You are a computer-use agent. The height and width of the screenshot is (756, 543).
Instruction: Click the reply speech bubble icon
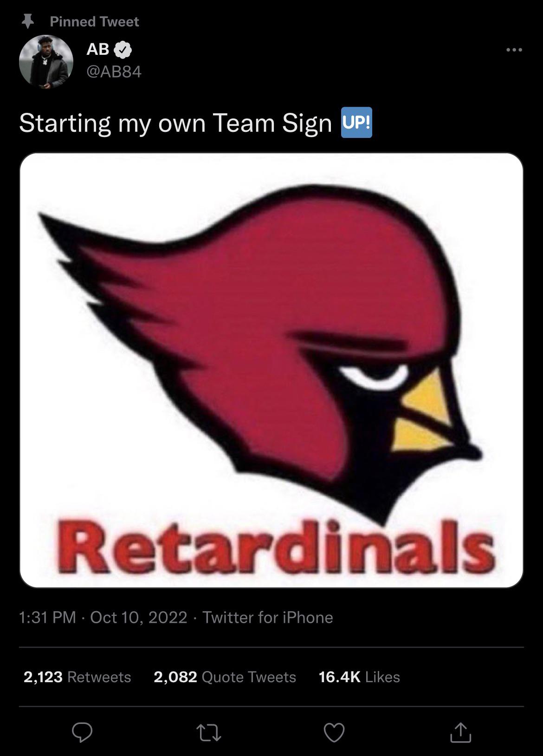tap(82, 732)
